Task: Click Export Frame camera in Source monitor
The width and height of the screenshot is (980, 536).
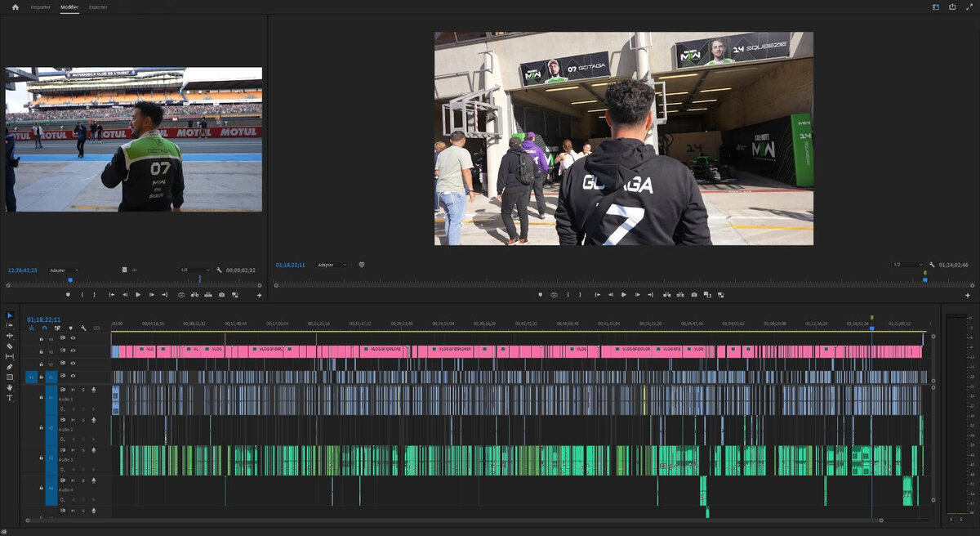Action: (x=221, y=295)
